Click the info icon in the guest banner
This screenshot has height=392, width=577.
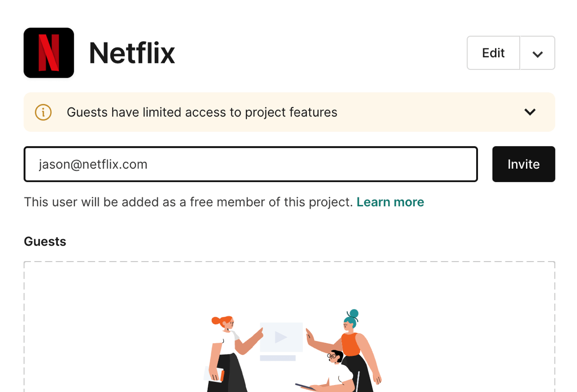(x=43, y=112)
